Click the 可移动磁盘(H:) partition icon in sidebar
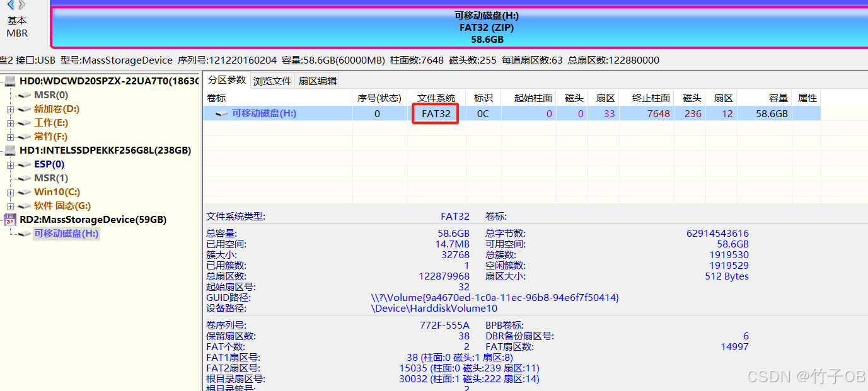This screenshot has height=391, width=868. [x=24, y=233]
